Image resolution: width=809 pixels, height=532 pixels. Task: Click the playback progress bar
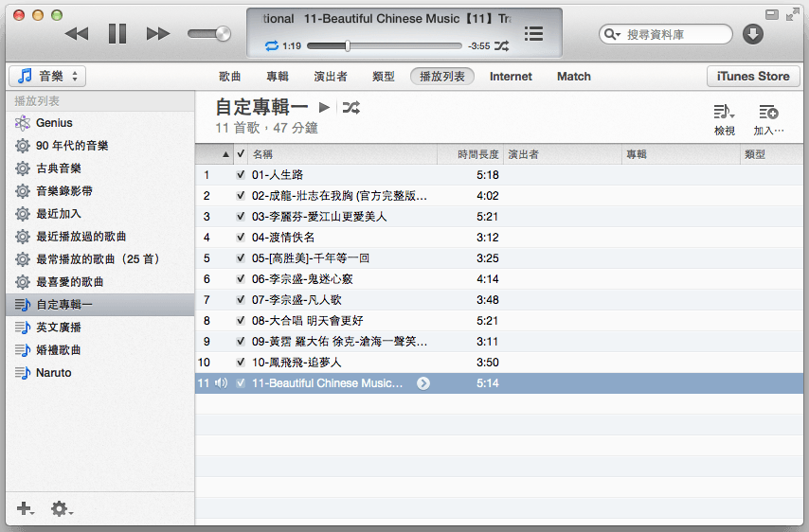click(385, 45)
